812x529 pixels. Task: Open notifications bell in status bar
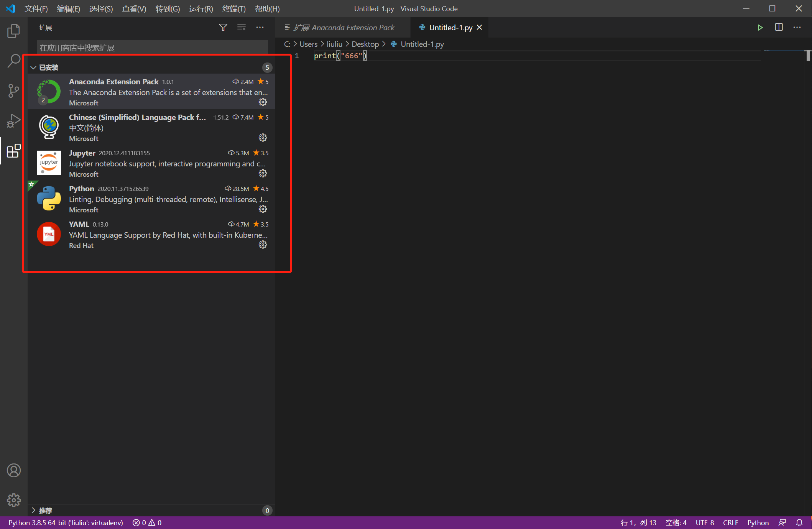[x=799, y=522]
